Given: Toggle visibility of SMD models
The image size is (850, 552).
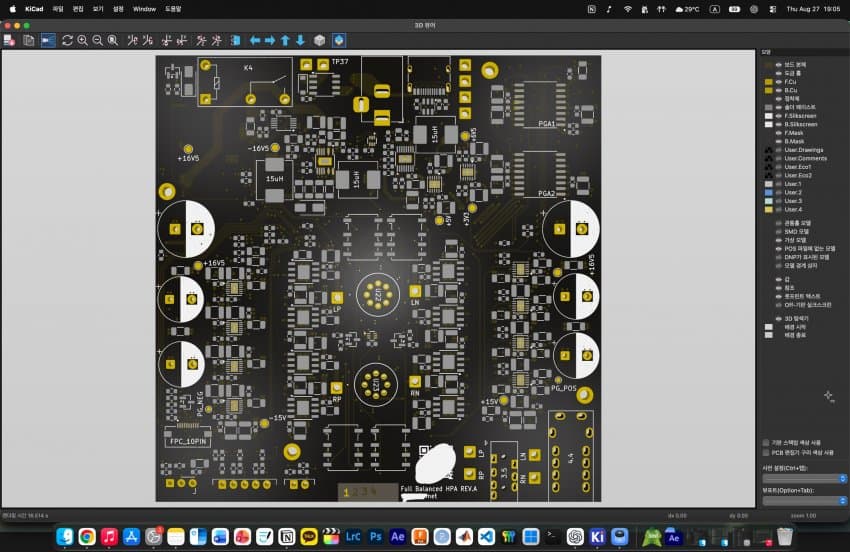Looking at the screenshot, I should coord(778,232).
